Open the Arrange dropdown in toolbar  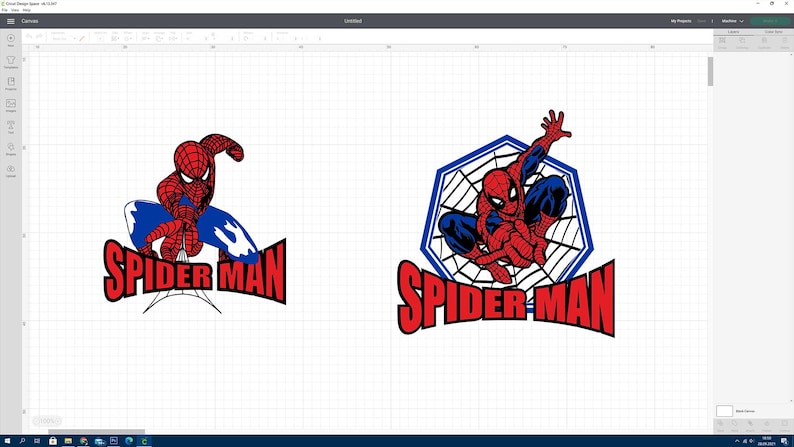159,38
